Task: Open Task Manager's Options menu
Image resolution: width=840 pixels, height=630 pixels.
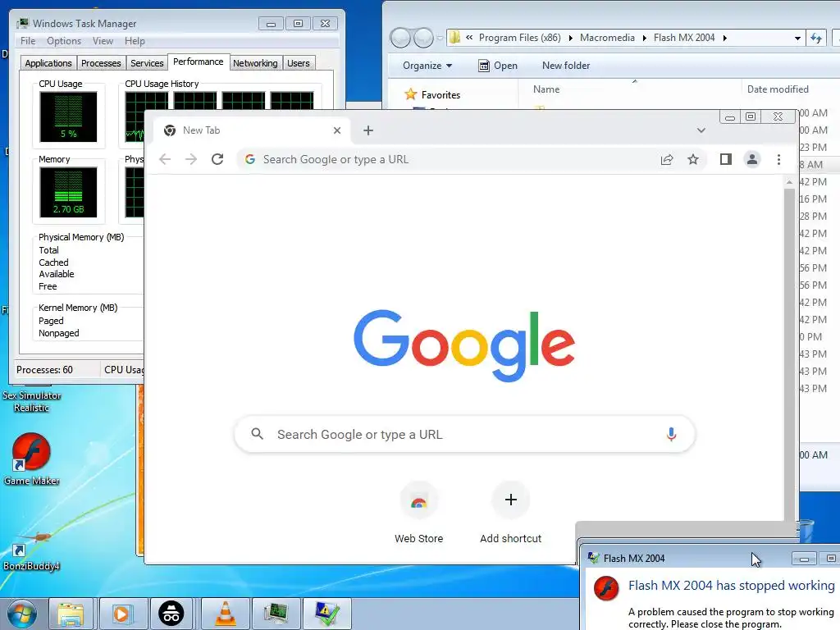Action: (x=64, y=41)
